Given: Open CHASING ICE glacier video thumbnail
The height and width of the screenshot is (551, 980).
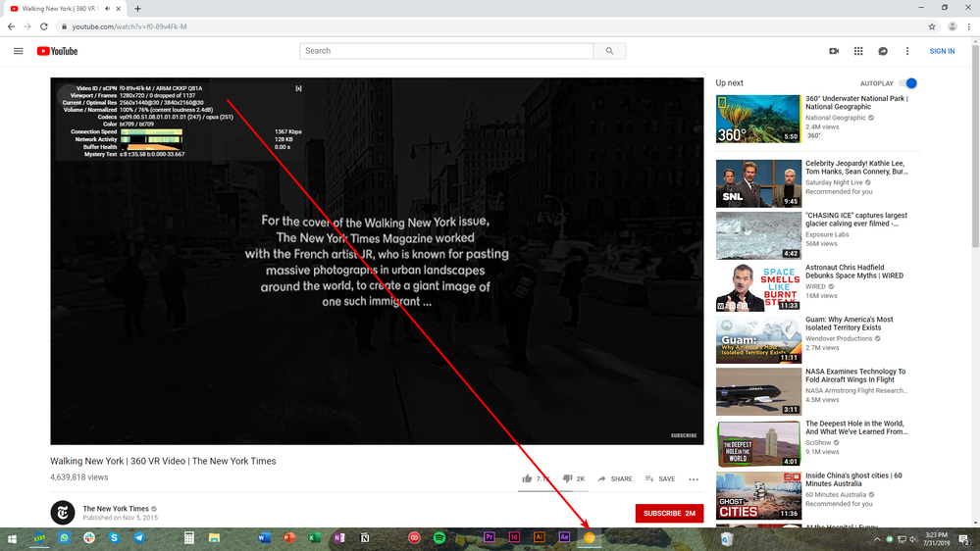Looking at the screenshot, I should click(x=758, y=235).
